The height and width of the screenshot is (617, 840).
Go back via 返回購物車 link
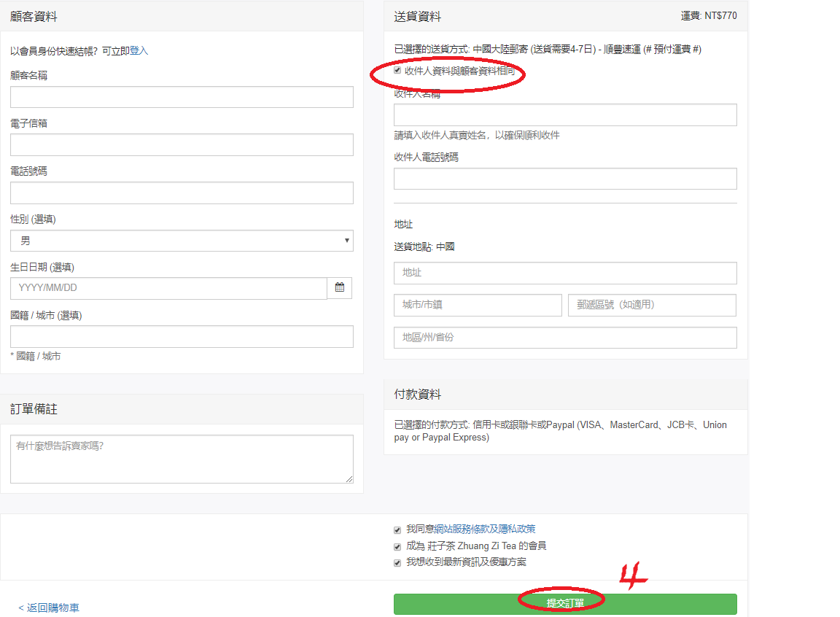pos(49,608)
